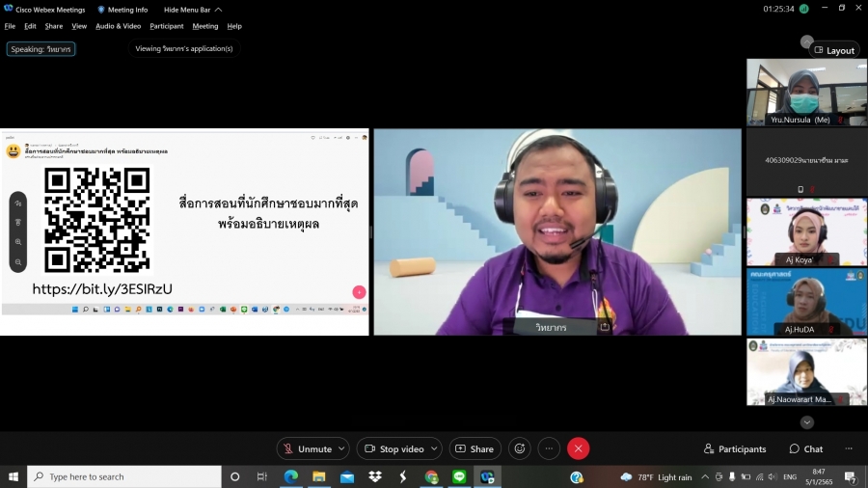Screen dimensions: 868x488
Task: Open LINE app in the taskbar
Action: coord(459,476)
